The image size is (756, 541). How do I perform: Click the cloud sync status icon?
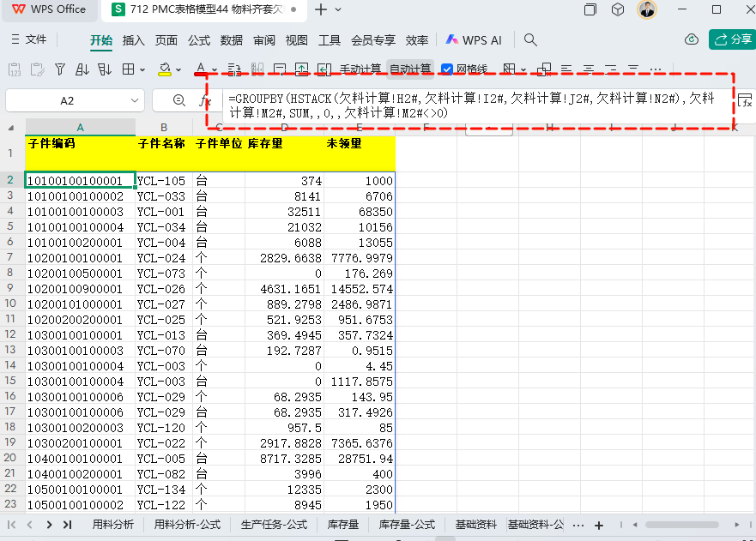(x=692, y=39)
